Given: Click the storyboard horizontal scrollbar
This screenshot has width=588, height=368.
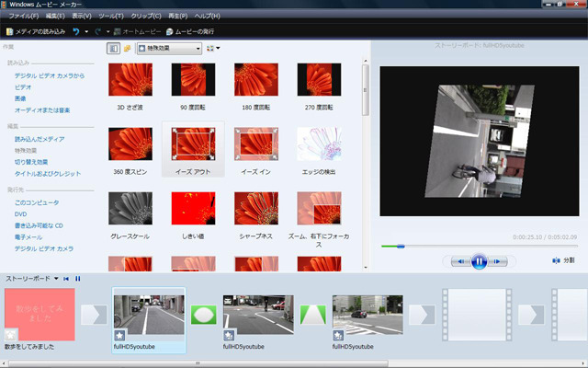Looking at the screenshot, I should (x=198, y=363).
